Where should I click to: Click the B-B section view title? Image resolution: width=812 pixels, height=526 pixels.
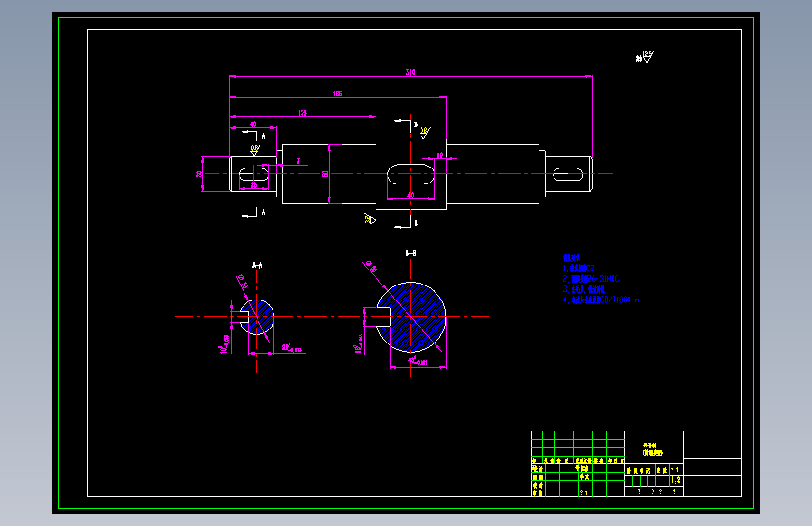point(410,253)
